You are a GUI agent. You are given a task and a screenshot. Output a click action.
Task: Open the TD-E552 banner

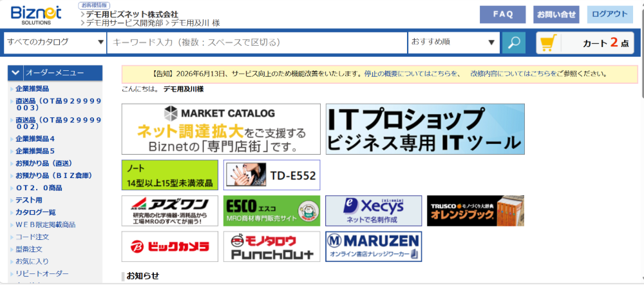[272, 175]
